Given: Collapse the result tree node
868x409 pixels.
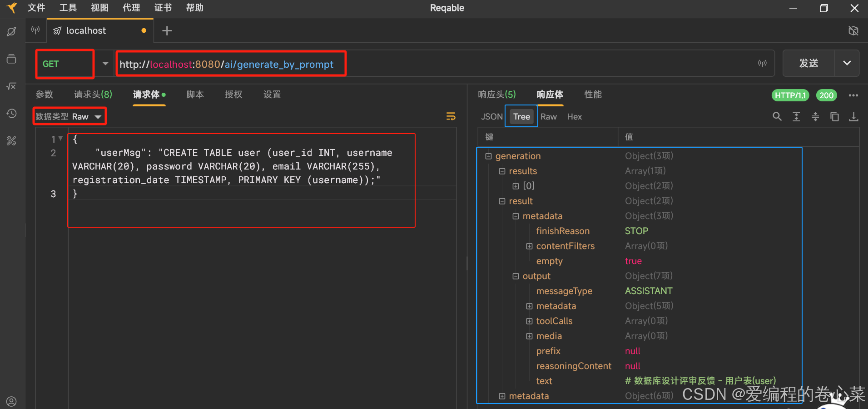Looking at the screenshot, I should click(x=502, y=201).
